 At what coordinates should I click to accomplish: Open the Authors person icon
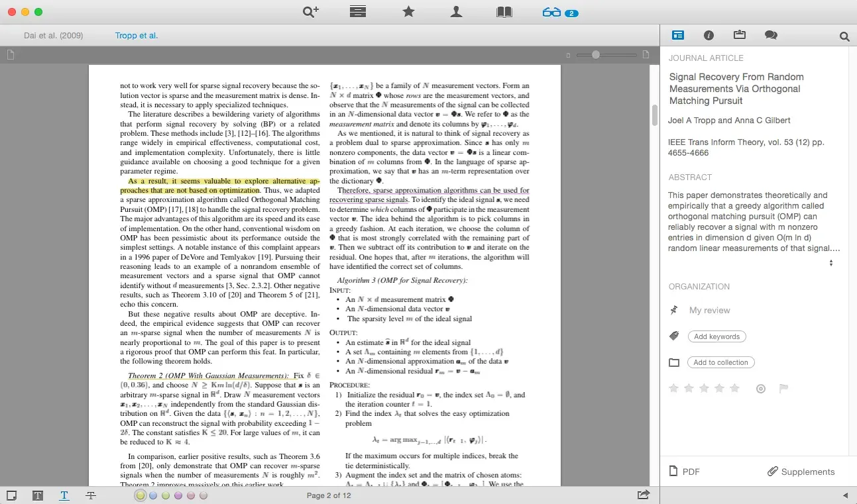(x=456, y=12)
